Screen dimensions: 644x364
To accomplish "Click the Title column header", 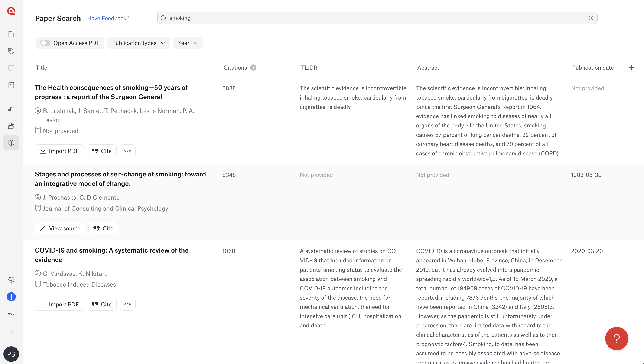I will [x=41, y=68].
